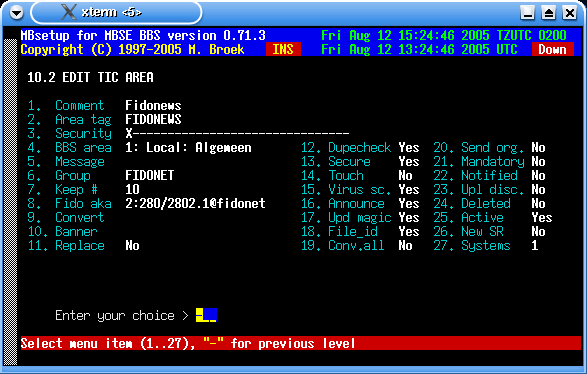Minimize the xterm window
The image size is (587, 374).
[527, 13]
